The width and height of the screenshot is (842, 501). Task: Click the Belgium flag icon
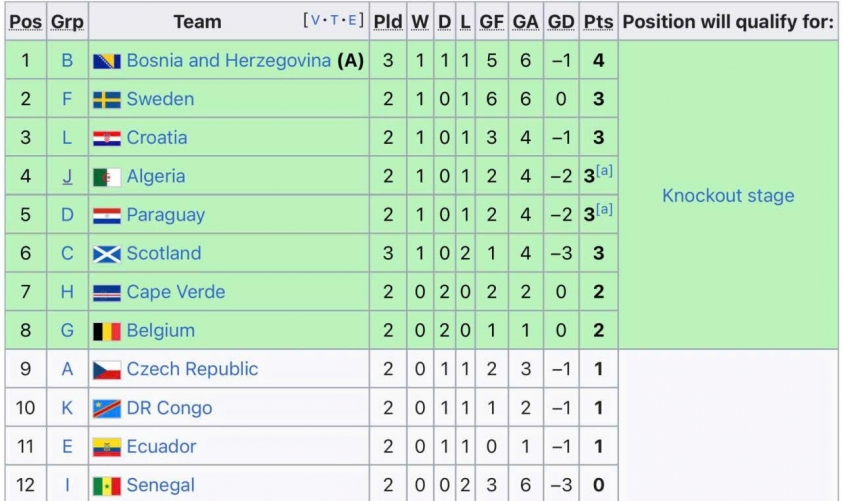(x=106, y=331)
